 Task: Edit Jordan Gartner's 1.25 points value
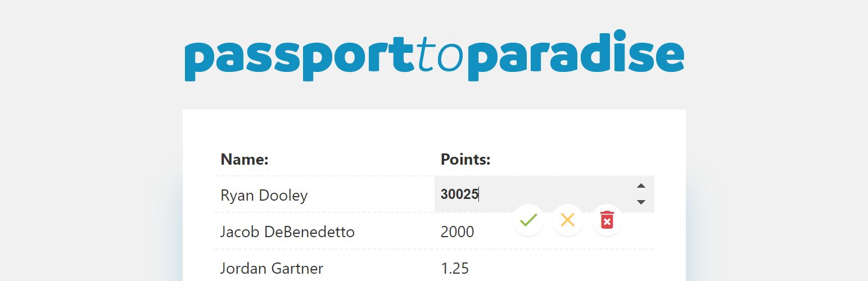pos(455,268)
